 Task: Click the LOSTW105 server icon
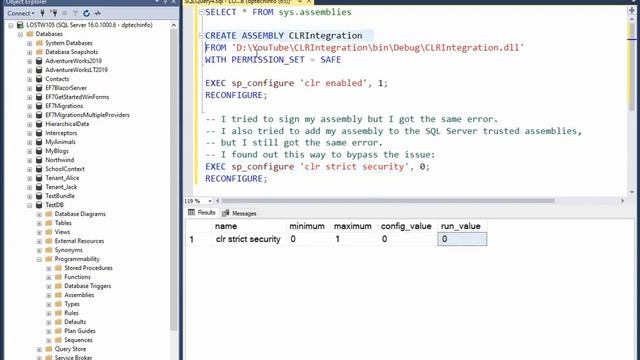coord(20,25)
